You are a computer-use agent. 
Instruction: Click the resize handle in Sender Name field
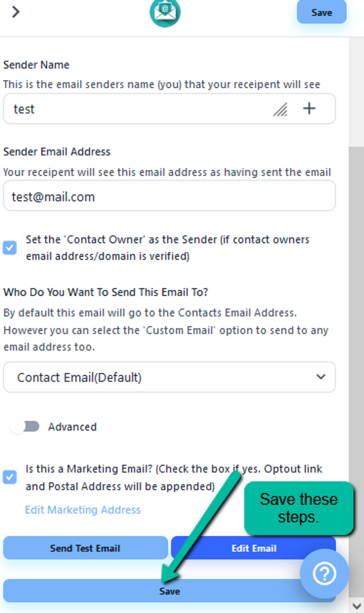280,110
